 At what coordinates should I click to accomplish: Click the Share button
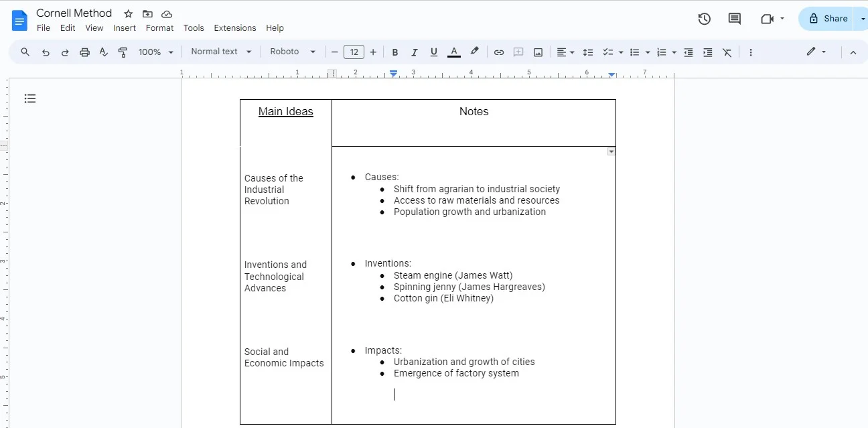tap(828, 19)
